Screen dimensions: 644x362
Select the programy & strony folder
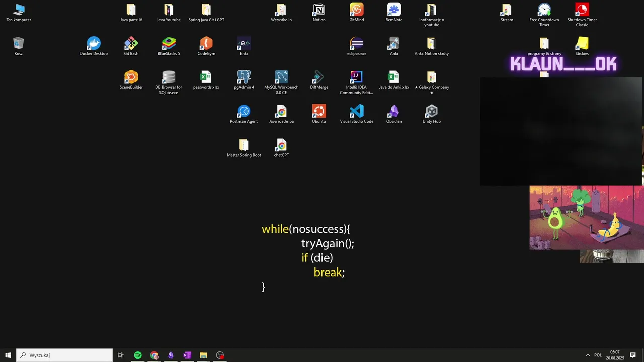coord(544,46)
